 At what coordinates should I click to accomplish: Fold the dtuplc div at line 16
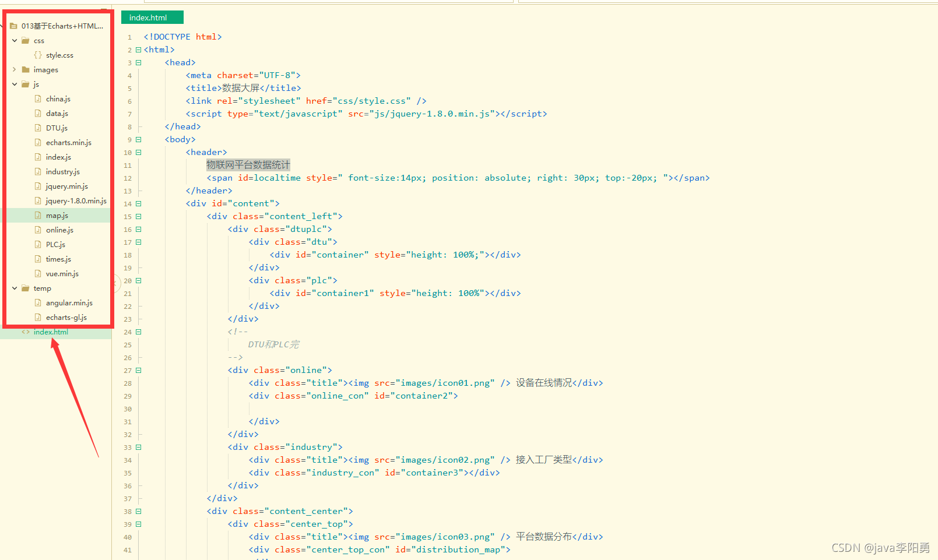[139, 230]
